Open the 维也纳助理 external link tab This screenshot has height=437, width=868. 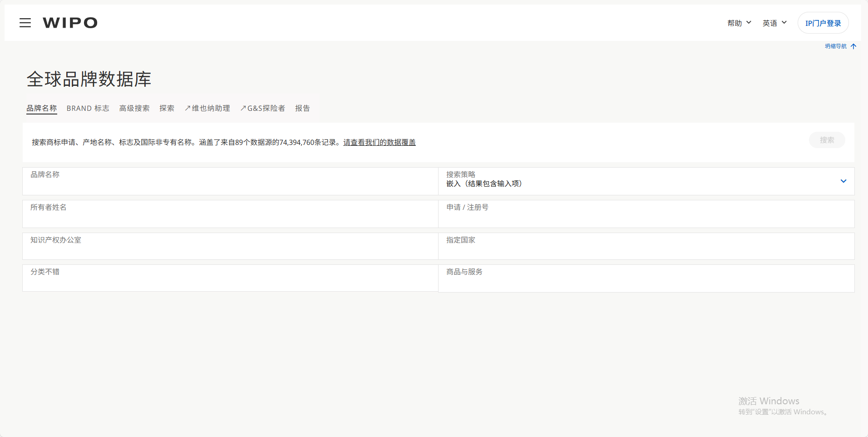click(x=207, y=108)
